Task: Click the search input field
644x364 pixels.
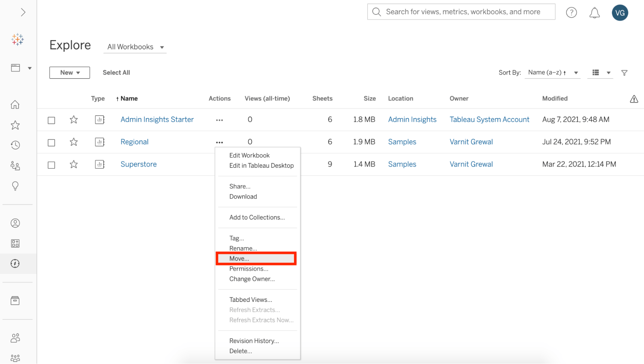Action: pos(461,12)
